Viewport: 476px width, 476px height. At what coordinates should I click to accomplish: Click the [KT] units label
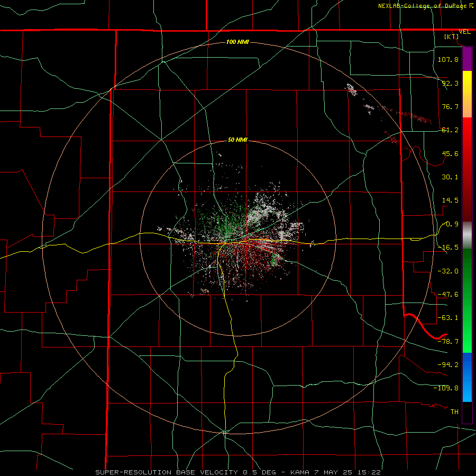pos(452,36)
